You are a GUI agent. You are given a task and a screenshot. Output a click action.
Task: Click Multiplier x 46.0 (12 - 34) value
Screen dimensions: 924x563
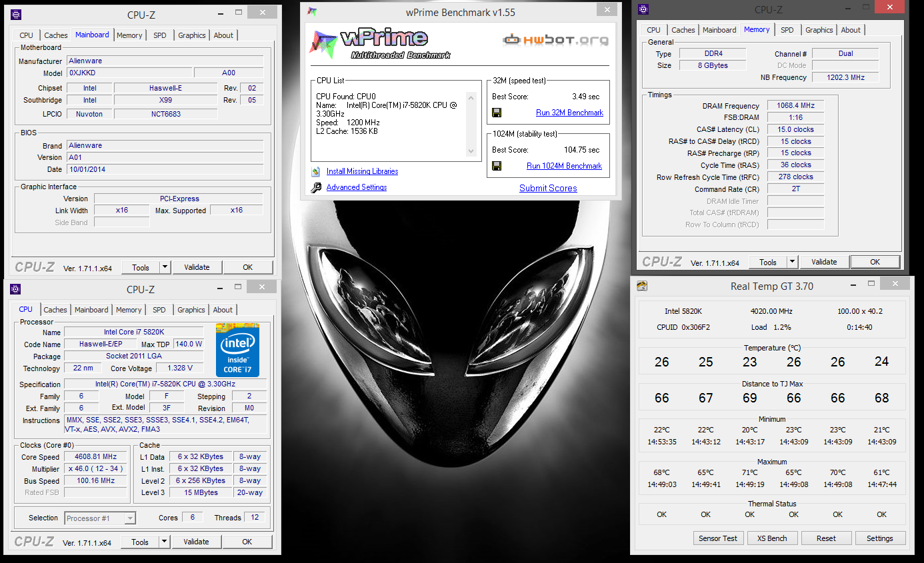coord(95,468)
